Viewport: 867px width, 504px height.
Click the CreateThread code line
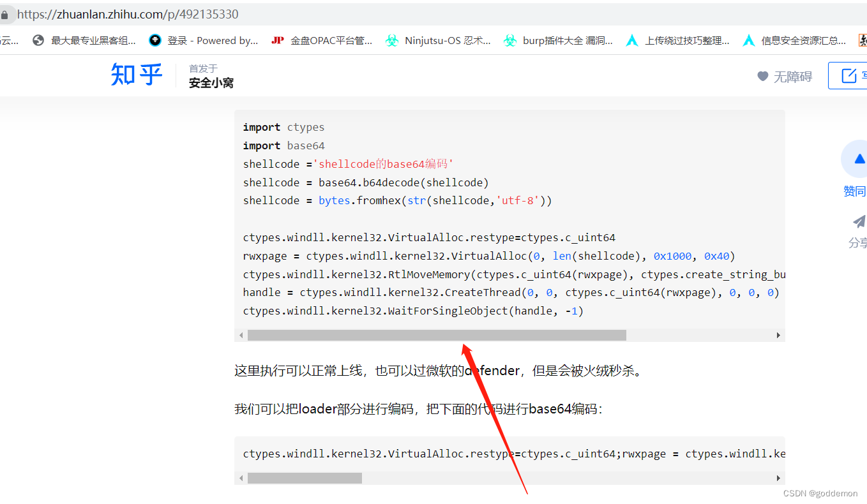511,292
